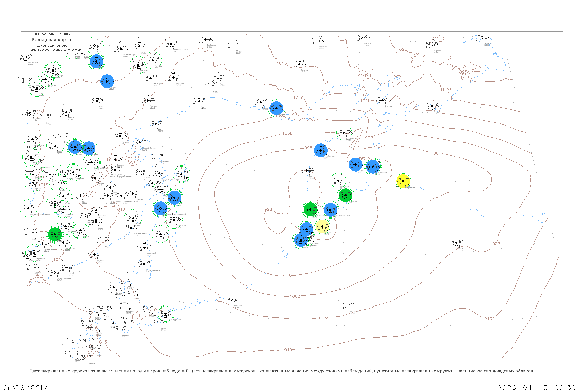Click the 13/04/2026 06 UTC date label
This screenshot has height=392, width=588.
[x=52, y=46]
